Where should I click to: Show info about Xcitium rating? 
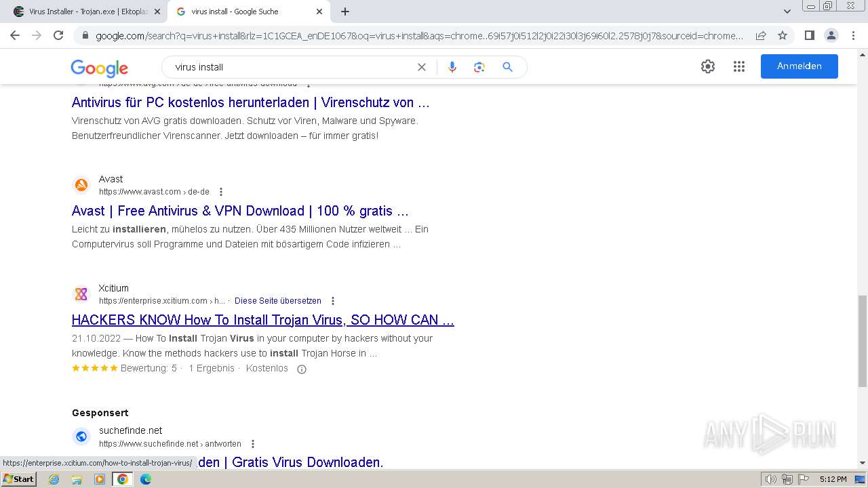point(302,369)
